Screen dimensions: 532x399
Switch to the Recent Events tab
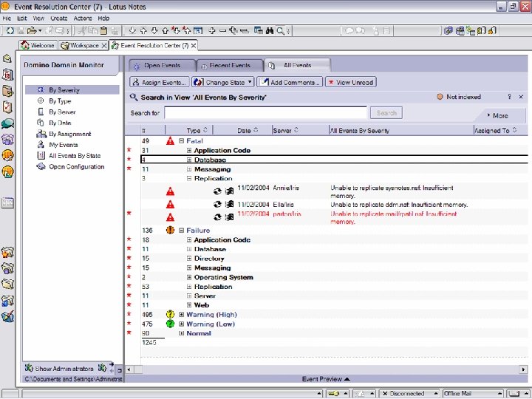click(x=230, y=65)
